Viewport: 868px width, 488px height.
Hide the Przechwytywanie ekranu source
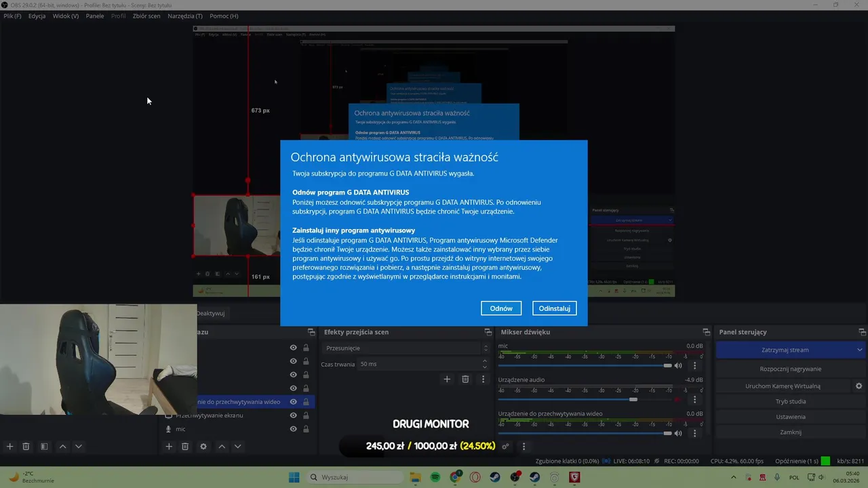[293, 415]
